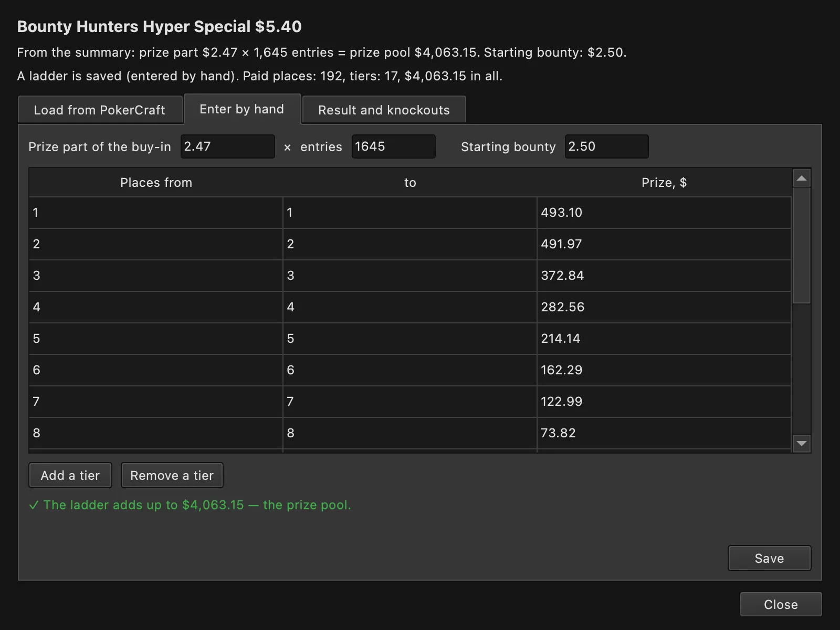Click the 'to' cell in 282.56 row
This screenshot has height=630, width=840.
[410, 307]
